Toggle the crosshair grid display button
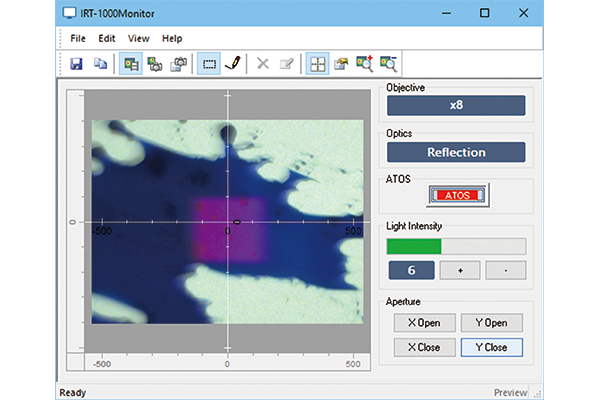 (316, 63)
